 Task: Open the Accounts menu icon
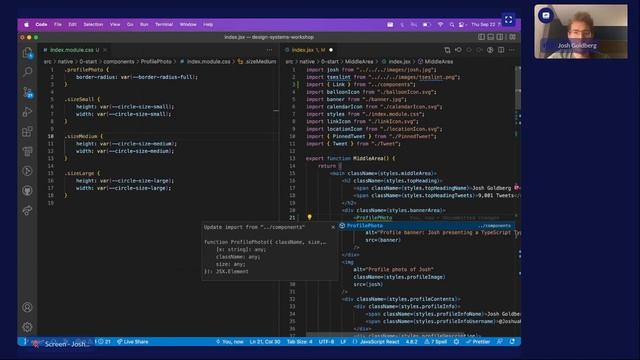(x=27, y=307)
